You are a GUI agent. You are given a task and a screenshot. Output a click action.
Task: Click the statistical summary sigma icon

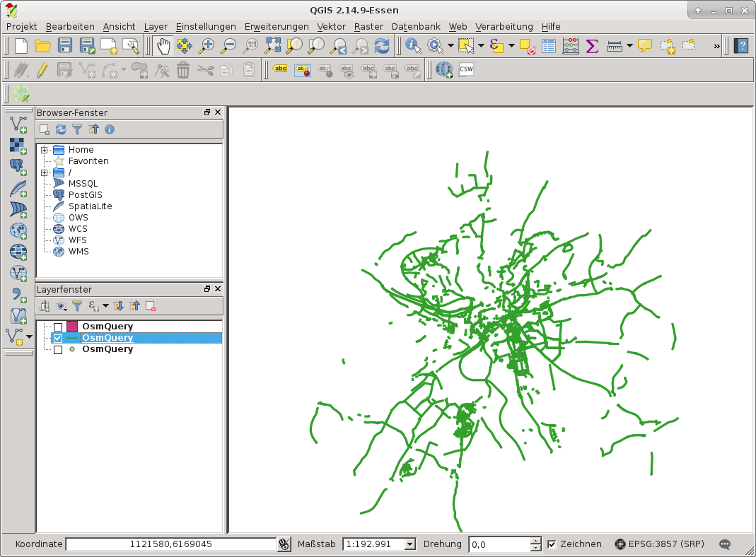[x=592, y=47]
